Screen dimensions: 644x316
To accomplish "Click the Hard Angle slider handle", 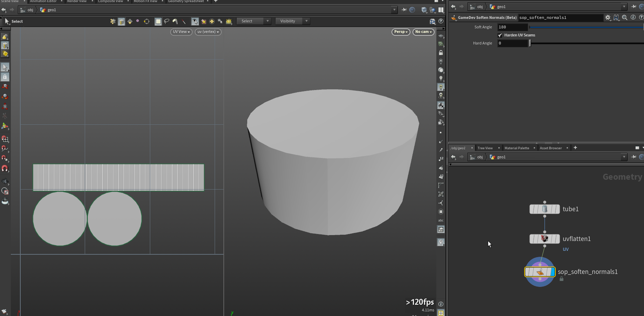I will pos(530,43).
